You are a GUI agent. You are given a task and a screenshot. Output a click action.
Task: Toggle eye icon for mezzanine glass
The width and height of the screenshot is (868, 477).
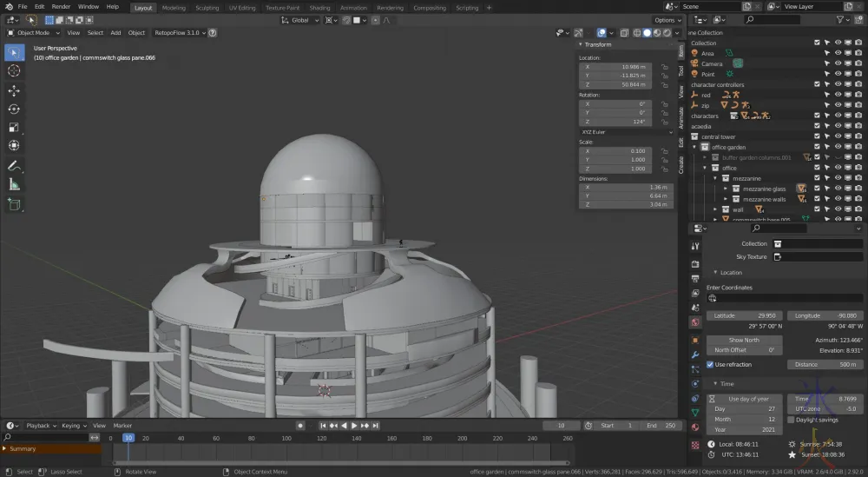click(838, 189)
